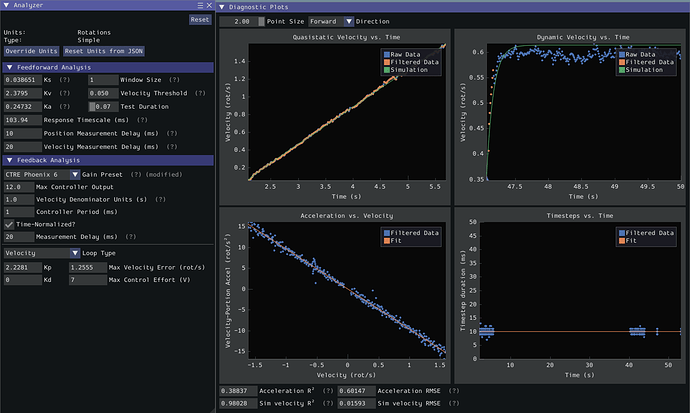Click Reset Units from JSON button
The height and width of the screenshot is (413, 690).
click(x=103, y=51)
